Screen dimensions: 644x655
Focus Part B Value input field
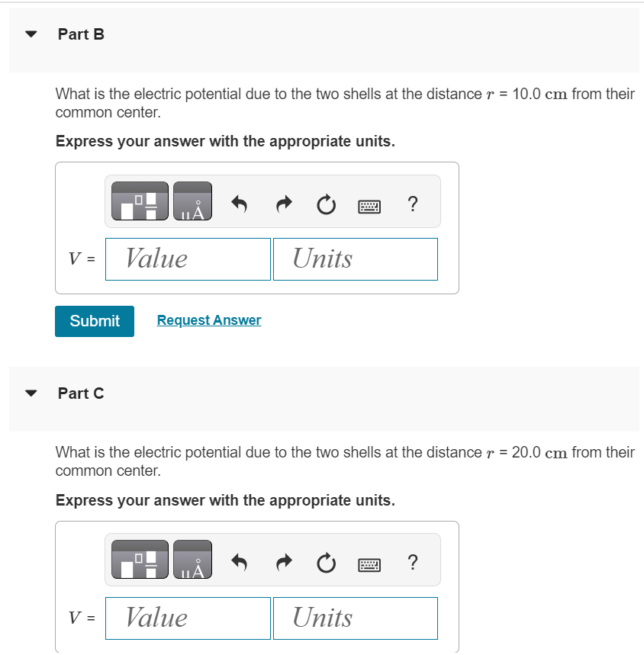pyautogui.click(x=188, y=259)
